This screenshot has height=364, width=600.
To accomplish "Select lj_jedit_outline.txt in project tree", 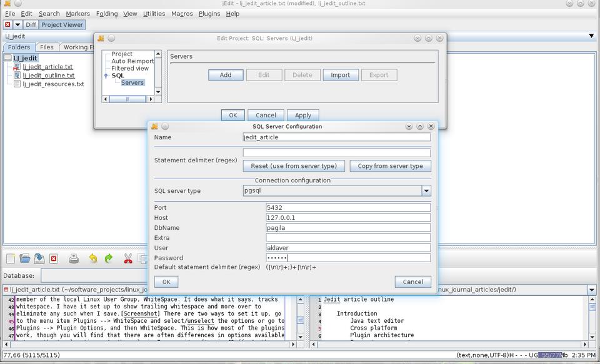I will click(x=49, y=76).
